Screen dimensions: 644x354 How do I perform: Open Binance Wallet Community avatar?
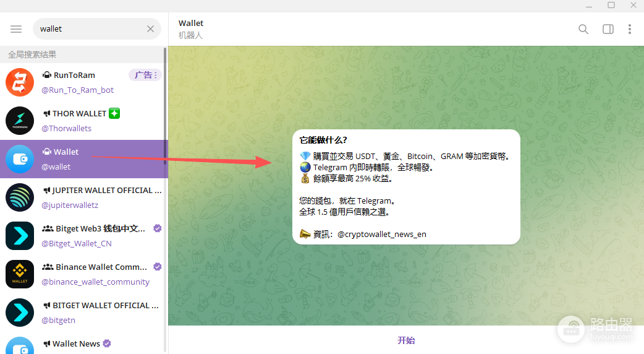pyautogui.click(x=20, y=274)
